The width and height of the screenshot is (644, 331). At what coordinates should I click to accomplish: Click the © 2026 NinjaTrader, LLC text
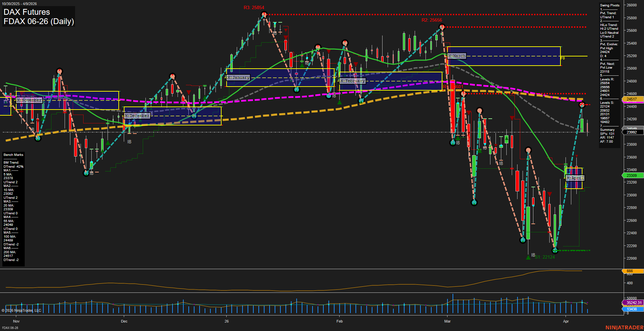[x=22, y=310]
